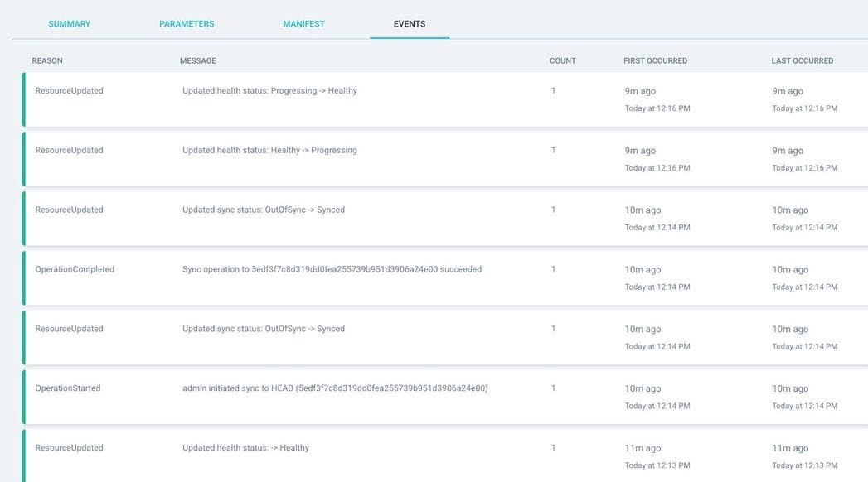Viewport: 868px width, 482px height.
Task: Open the PARAMETERS tab
Action: coord(187,23)
